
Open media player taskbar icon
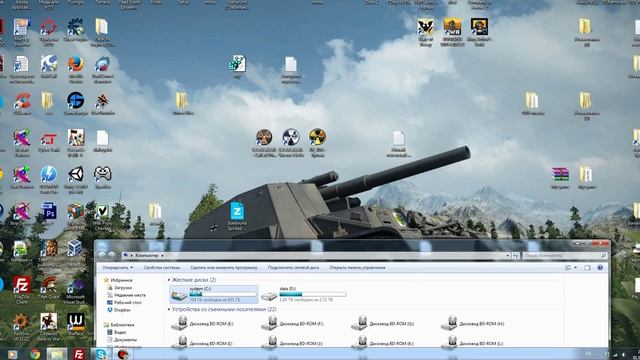[x=12, y=354]
